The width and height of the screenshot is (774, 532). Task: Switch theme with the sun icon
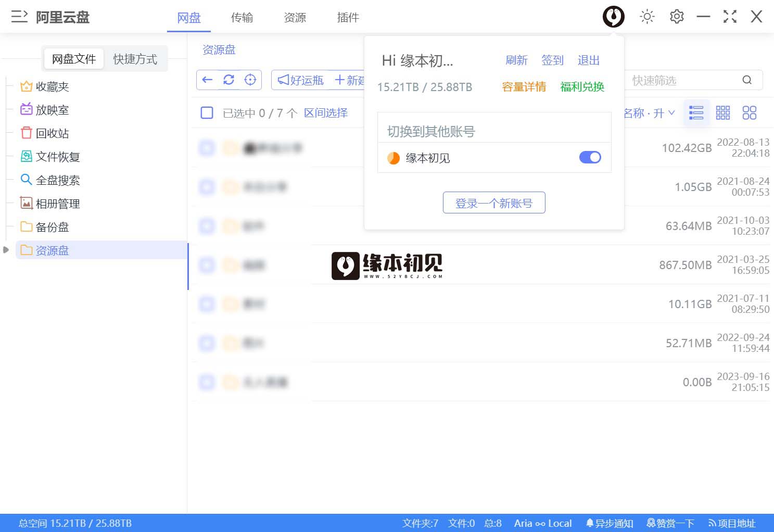(647, 17)
